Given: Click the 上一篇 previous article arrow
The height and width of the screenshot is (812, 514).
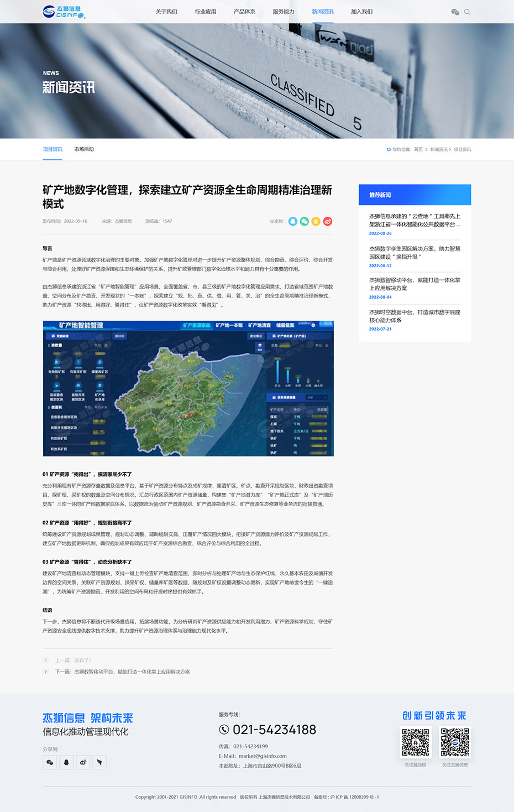Looking at the screenshot, I should pyautogui.click(x=46, y=660).
